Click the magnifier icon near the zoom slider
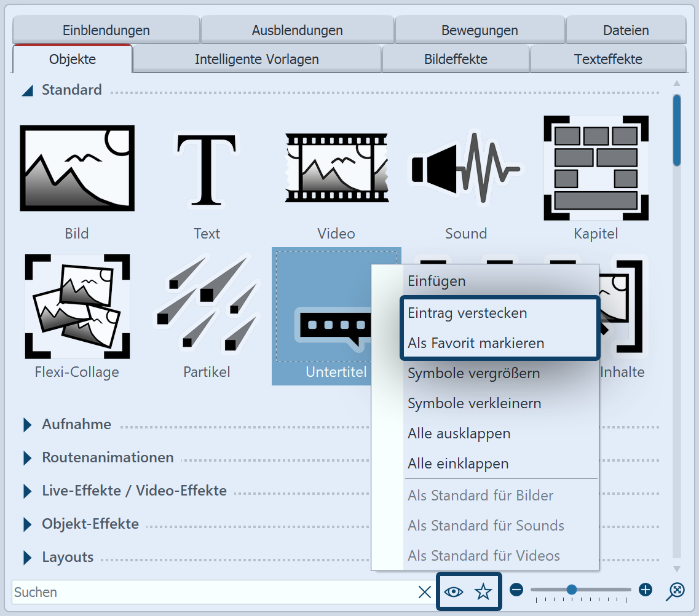This screenshot has height=616, width=699. click(674, 591)
